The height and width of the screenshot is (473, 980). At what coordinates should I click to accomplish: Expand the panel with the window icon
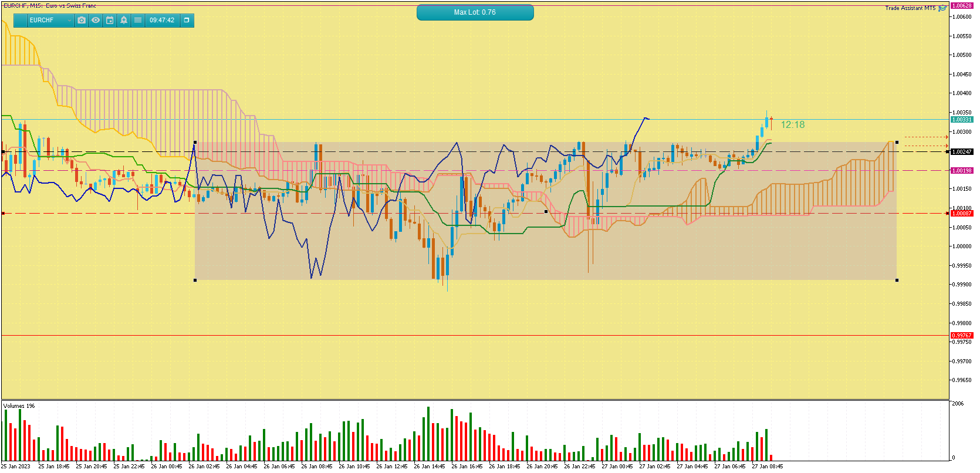187,20
